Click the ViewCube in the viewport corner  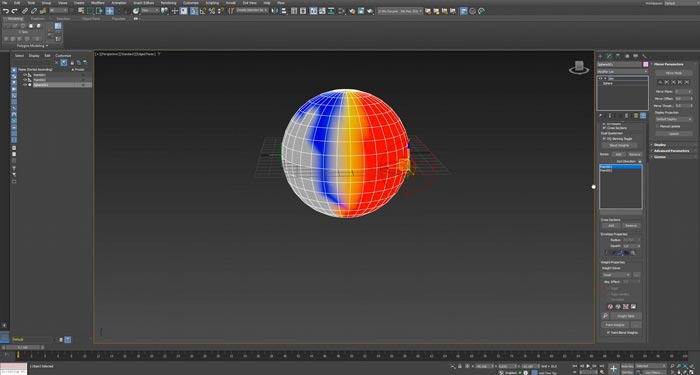pyautogui.click(x=579, y=67)
